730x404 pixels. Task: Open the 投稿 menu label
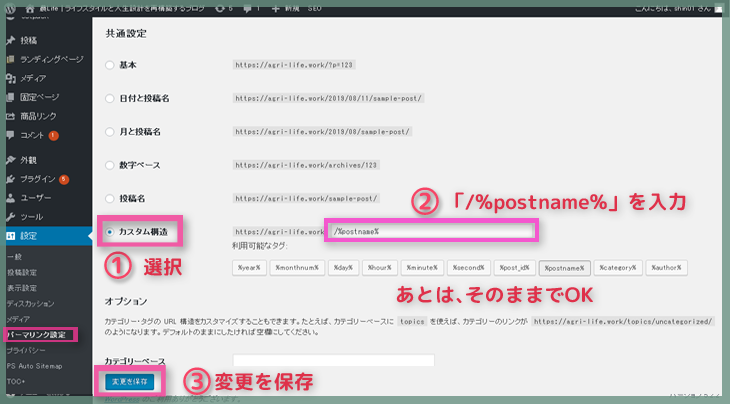(x=28, y=40)
